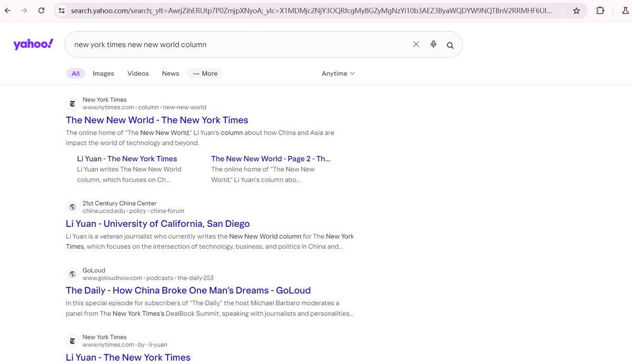Open the Anytime time filter dropdown
Screen dimensions: 632x364
point(338,74)
